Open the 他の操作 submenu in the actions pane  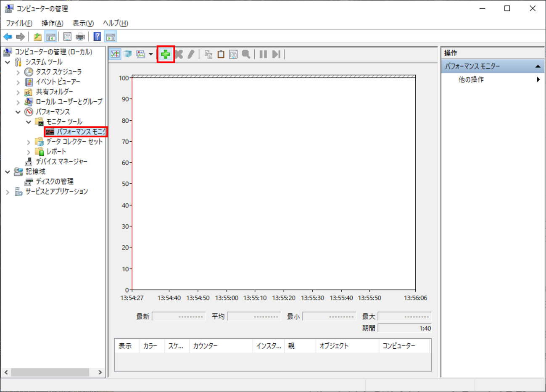[x=493, y=79]
